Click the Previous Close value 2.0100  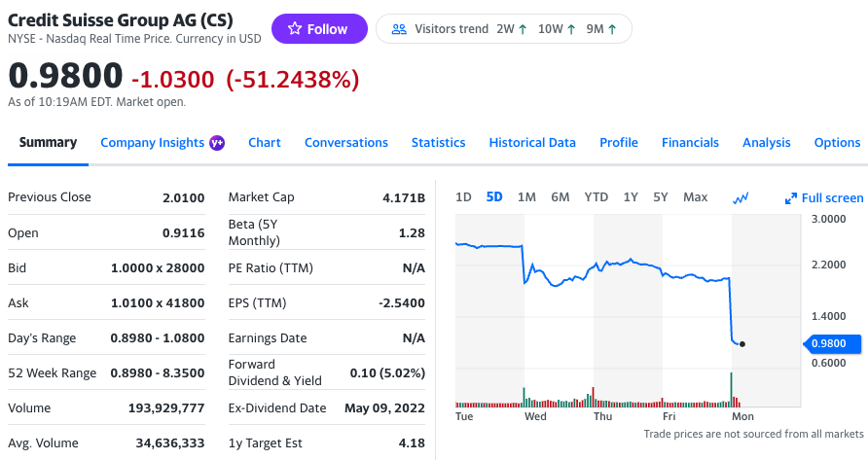point(183,197)
